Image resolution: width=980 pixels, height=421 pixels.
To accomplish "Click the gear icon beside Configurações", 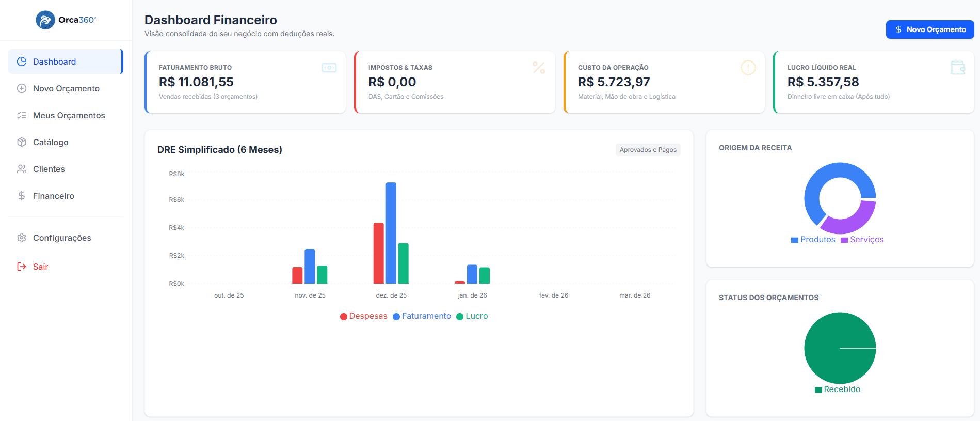I will point(22,238).
